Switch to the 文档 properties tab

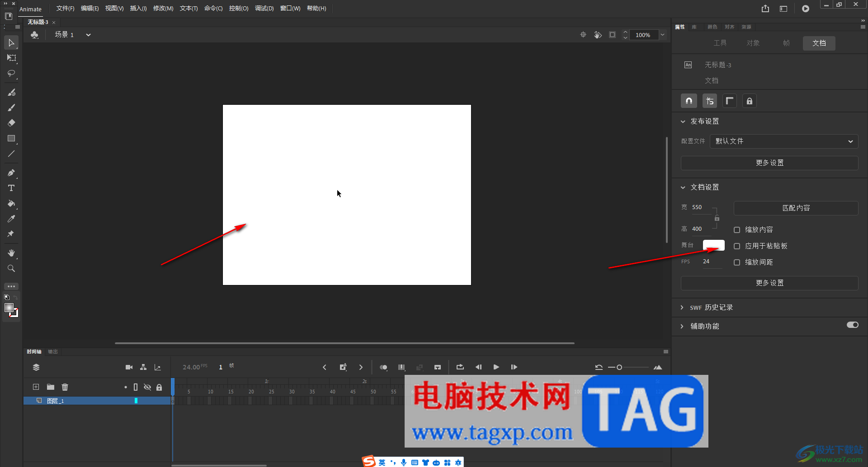pyautogui.click(x=819, y=43)
